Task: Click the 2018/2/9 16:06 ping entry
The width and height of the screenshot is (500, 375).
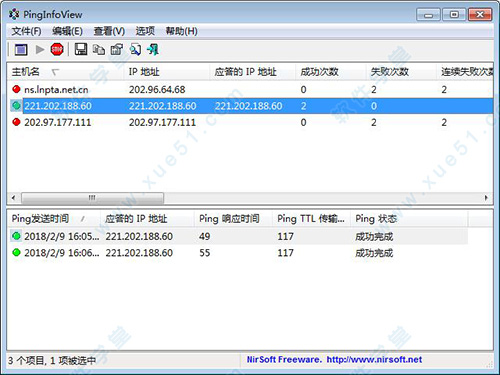Action: [62, 253]
